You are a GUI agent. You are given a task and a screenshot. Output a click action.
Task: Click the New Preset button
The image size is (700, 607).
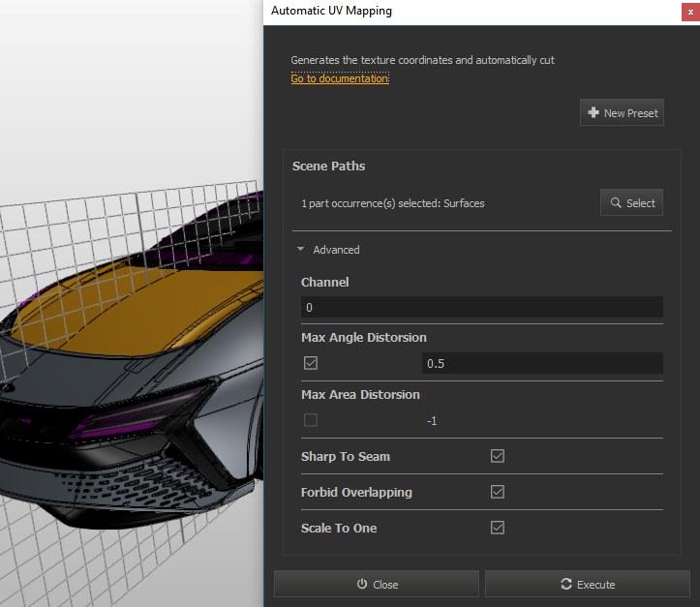tap(622, 113)
